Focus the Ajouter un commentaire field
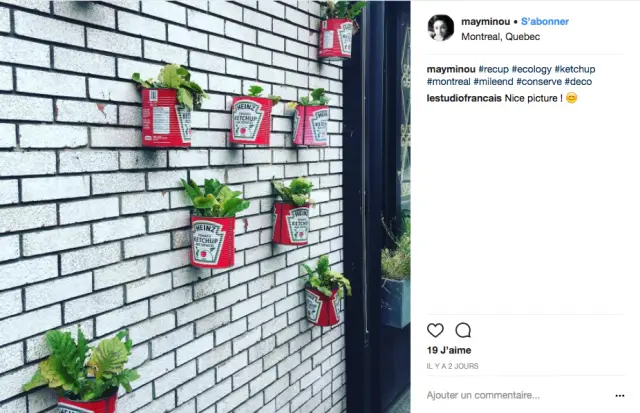Screen dimensions: 640x413 [x=518, y=395]
